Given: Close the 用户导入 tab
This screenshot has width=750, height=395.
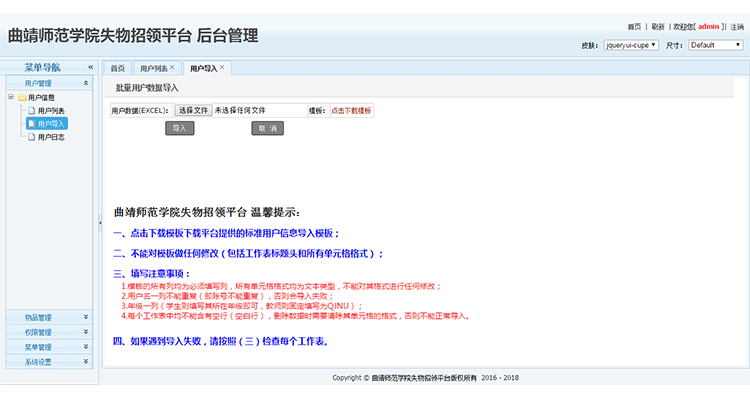Looking at the screenshot, I should pyautogui.click(x=222, y=67).
